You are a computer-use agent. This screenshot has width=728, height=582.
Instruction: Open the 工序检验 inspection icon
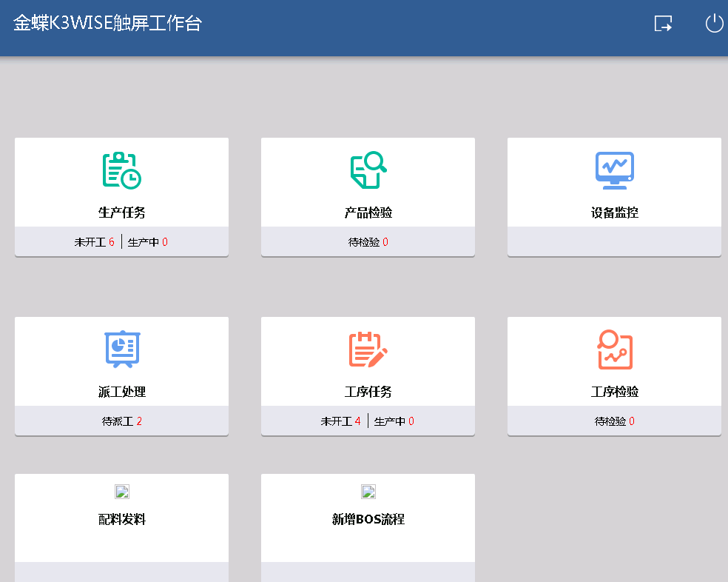click(x=614, y=349)
